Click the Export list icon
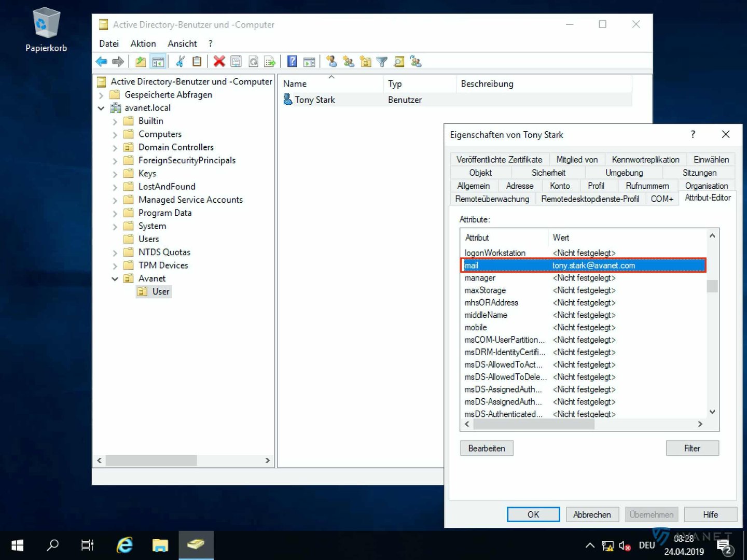 point(270,62)
